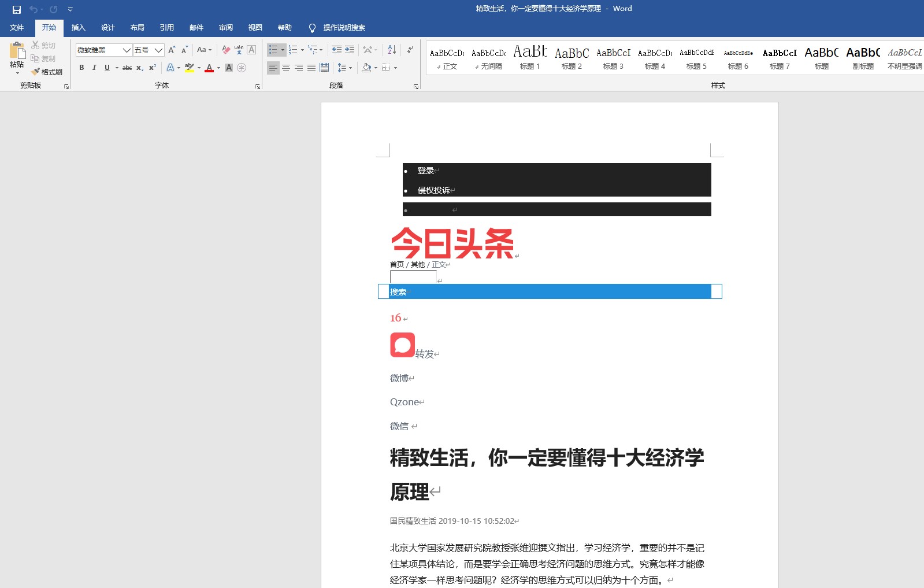Sort paragraphs (A-Z icon)
Screen dimensions: 924x588
(x=392, y=50)
